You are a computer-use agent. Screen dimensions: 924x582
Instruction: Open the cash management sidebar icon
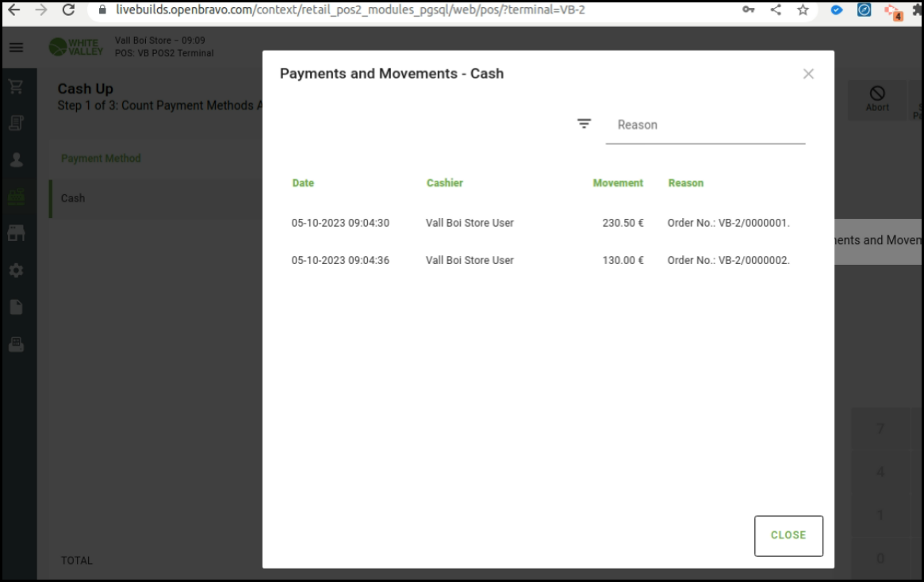click(x=17, y=197)
